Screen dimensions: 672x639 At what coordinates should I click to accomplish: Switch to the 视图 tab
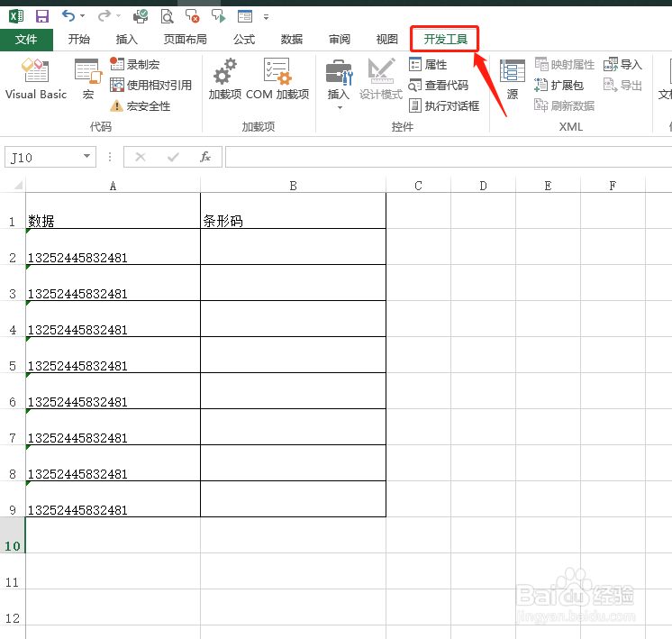pos(386,40)
